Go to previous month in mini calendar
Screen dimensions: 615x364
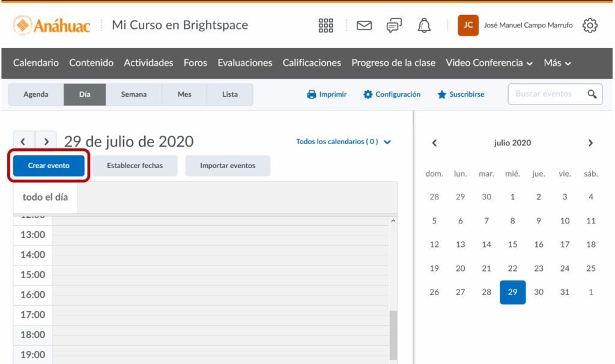434,143
